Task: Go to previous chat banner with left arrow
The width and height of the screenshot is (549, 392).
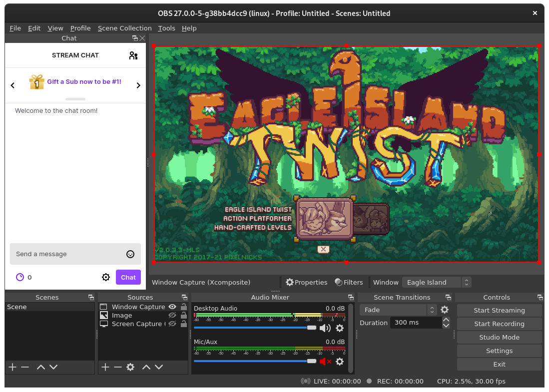Action: [12, 85]
